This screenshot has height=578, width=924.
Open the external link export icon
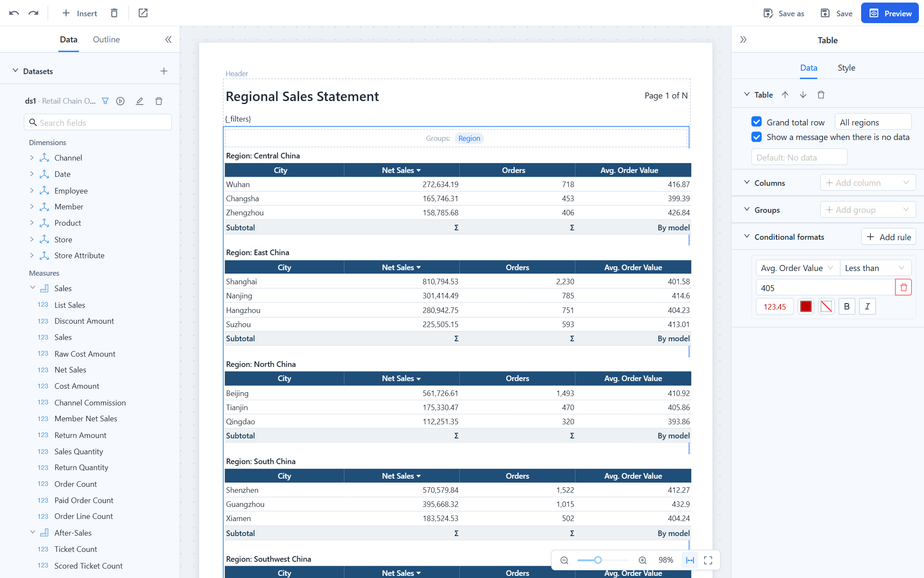coord(143,13)
